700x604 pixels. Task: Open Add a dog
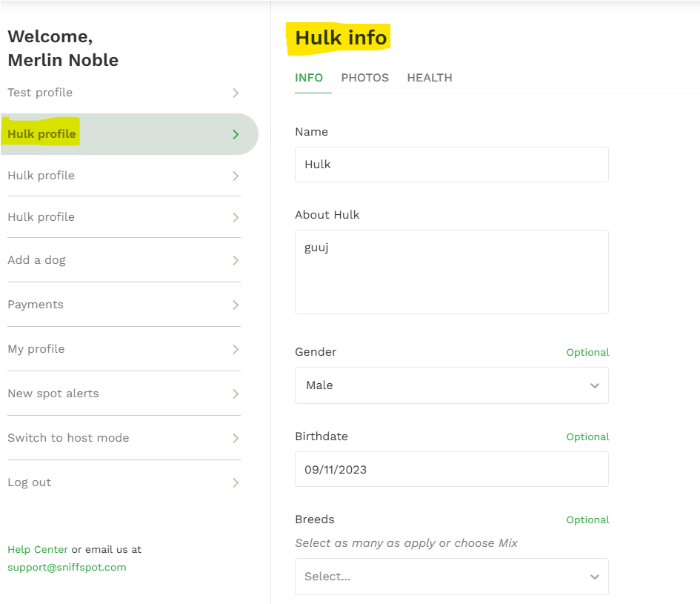point(124,260)
